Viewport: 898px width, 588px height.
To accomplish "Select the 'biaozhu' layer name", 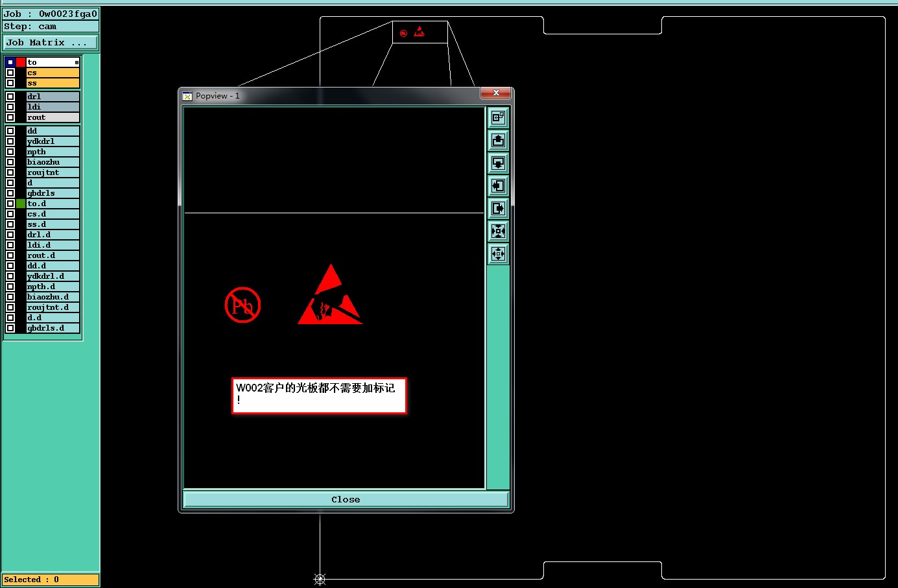I will pyautogui.click(x=53, y=162).
